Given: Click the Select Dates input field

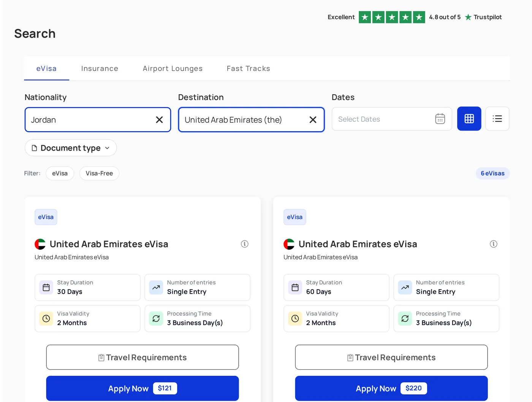Looking at the screenshot, I should pyautogui.click(x=392, y=119).
